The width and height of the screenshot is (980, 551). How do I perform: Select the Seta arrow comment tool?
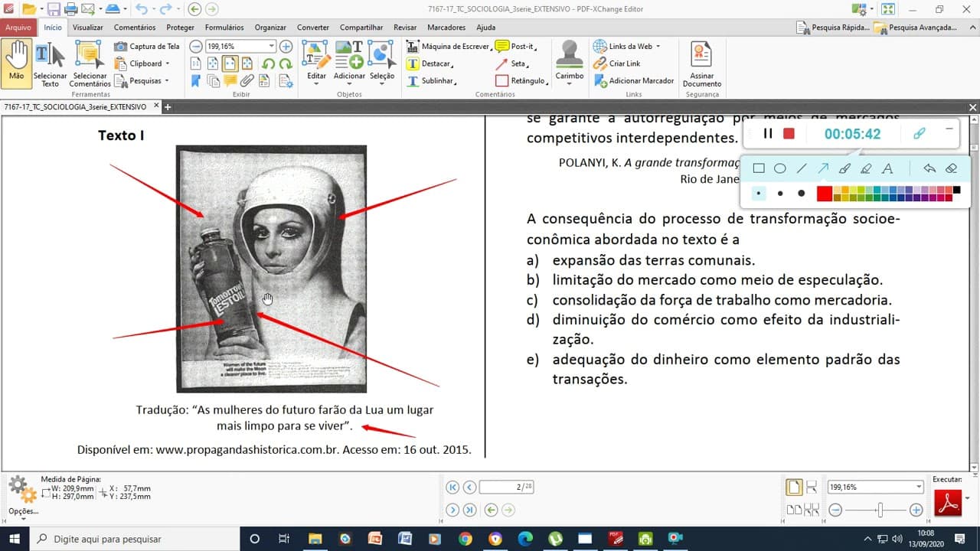coord(511,64)
